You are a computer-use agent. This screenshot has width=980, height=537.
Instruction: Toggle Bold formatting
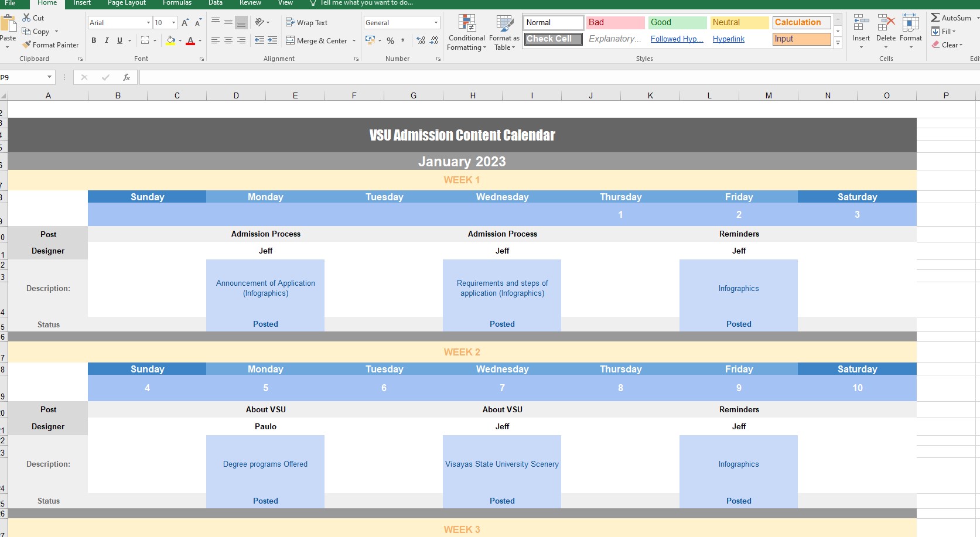click(94, 40)
